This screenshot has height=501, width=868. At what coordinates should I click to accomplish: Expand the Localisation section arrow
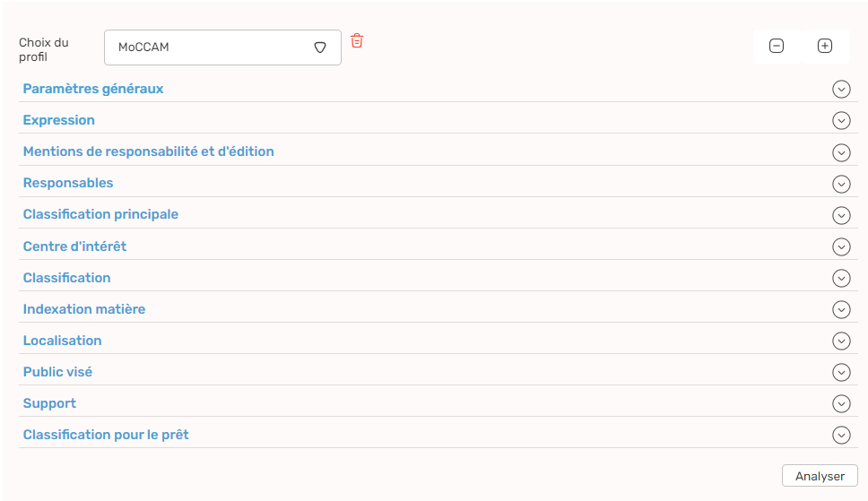[x=841, y=341]
